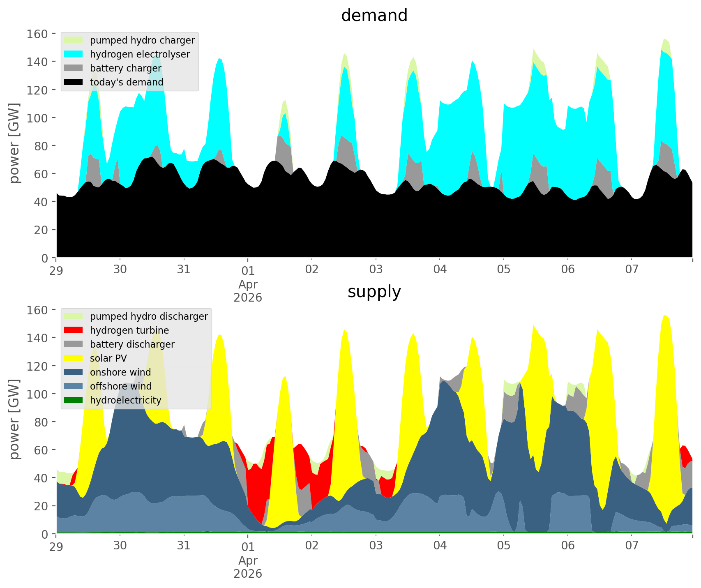Click the 100 y-axis tick on supply chart
701x588 pixels.
pyautogui.click(x=37, y=394)
